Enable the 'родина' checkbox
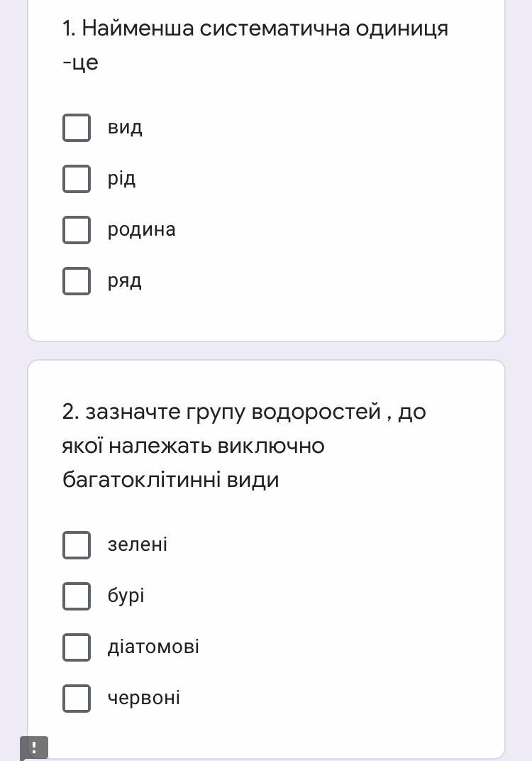Image resolution: width=532 pixels, height=761 pixels. pyautogui.click(x=77, y=230)
